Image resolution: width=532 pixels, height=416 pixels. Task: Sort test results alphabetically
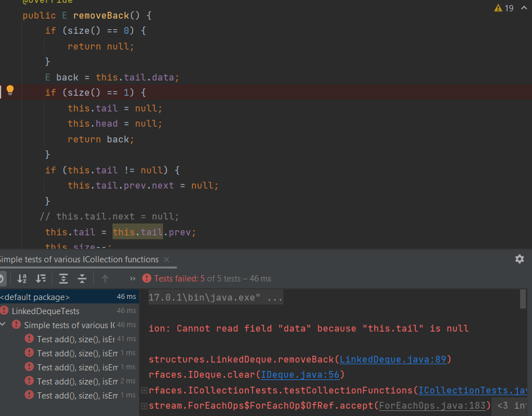22,278
